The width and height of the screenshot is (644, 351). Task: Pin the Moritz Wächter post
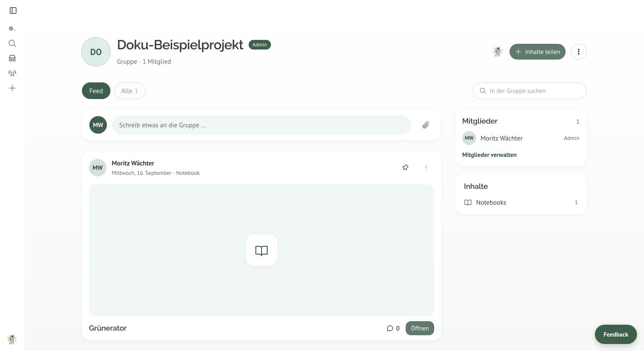coord(405,167)
